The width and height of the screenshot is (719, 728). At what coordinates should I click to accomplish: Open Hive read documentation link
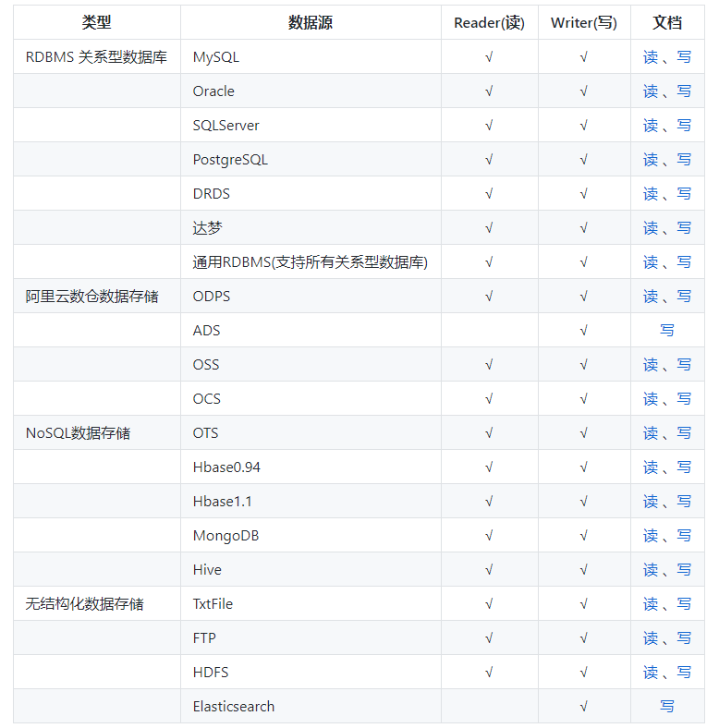coord(651,570)
